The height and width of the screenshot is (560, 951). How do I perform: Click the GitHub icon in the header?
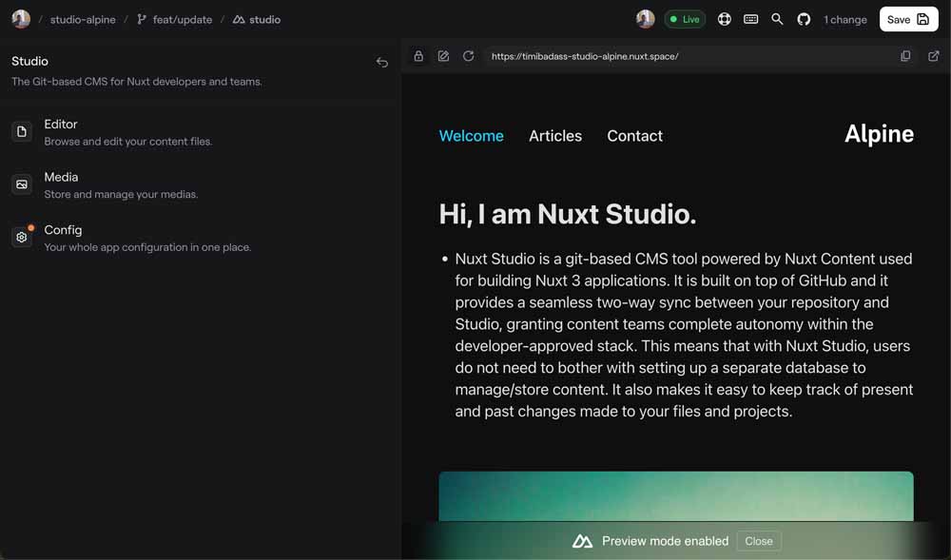click(x=805, y=19)
